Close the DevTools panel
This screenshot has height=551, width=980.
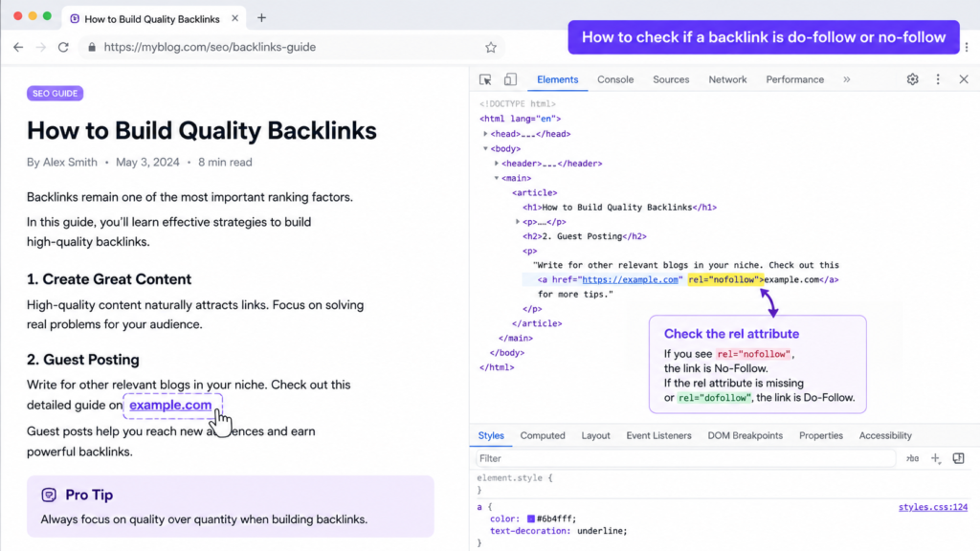pyautogui.click(x=963, y=79)
